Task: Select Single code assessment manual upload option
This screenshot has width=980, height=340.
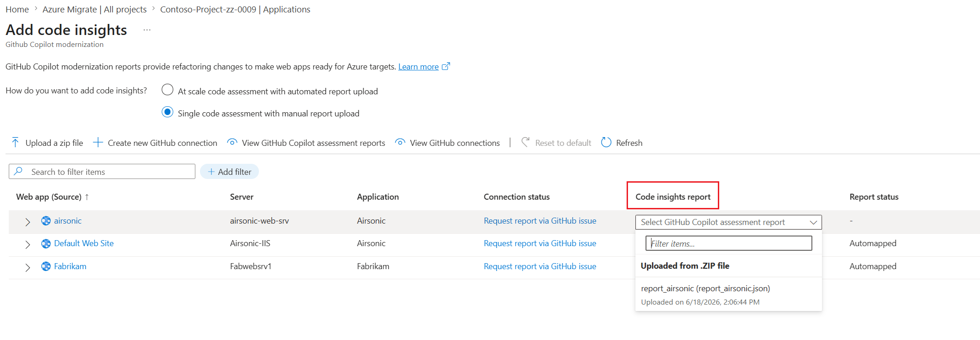Action: tap(168, 112)
